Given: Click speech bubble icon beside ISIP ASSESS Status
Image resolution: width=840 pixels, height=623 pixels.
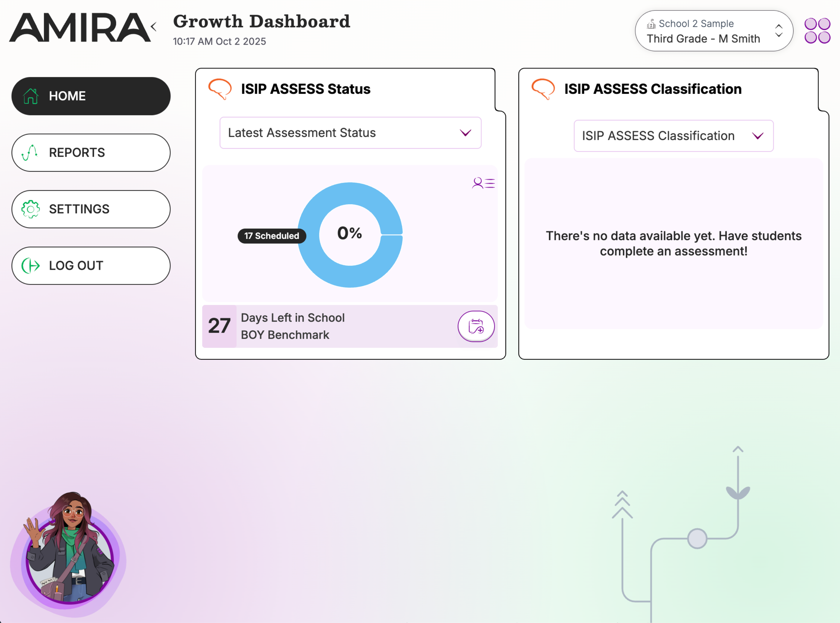Looking at the screenshot, I should [x=219, y=89].
